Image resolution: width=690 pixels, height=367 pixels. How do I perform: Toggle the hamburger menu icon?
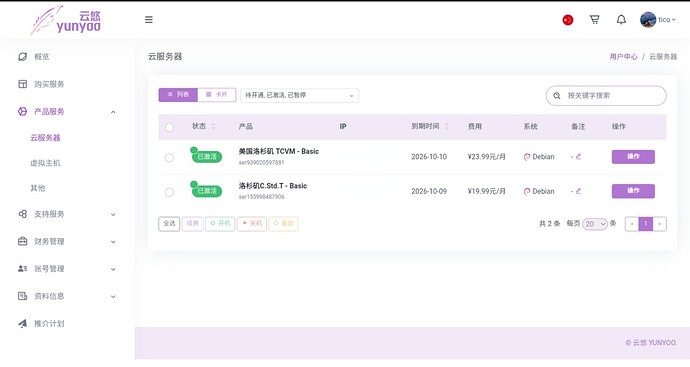pos(149,20)
